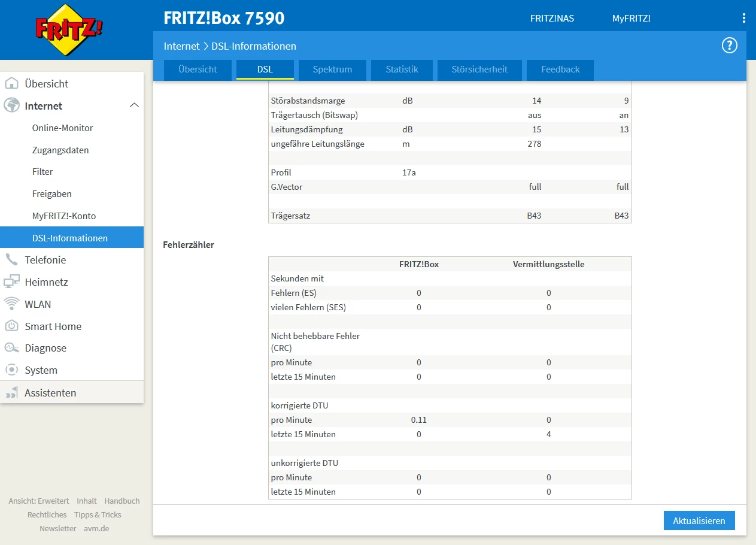Click Ansicht: Erweitert footer link
Viewport: 756px width, 545px height.
tap(38, 501)
